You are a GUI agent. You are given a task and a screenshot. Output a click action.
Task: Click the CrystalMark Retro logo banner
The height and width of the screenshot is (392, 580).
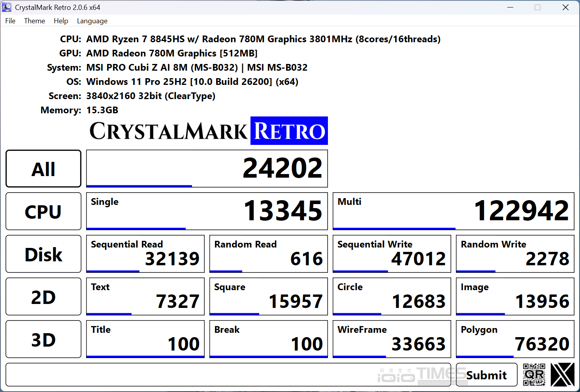[209, 131]
